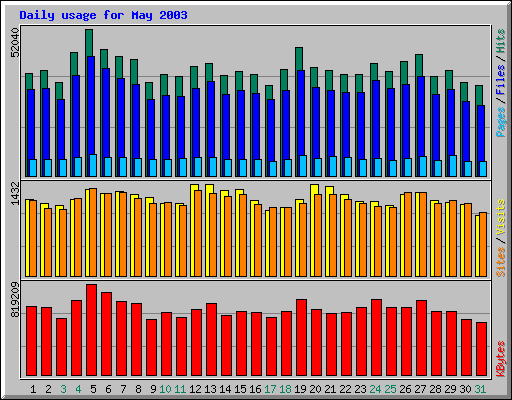Click green day 31 label
The width and height of the screenshot is (512, 400).
point(480,389)
